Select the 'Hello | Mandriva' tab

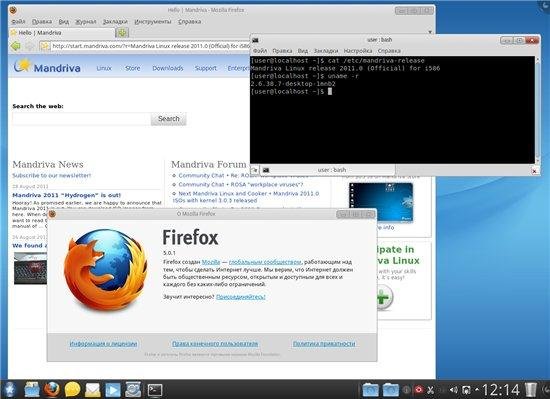click(61, 33)
